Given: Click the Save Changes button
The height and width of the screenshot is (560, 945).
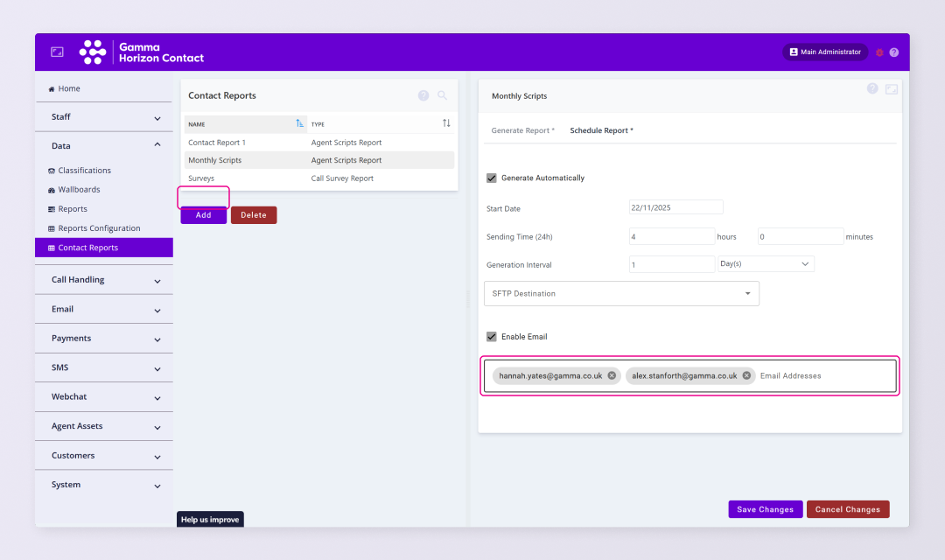Looking at the screenshot, I should tap(765, 509).
